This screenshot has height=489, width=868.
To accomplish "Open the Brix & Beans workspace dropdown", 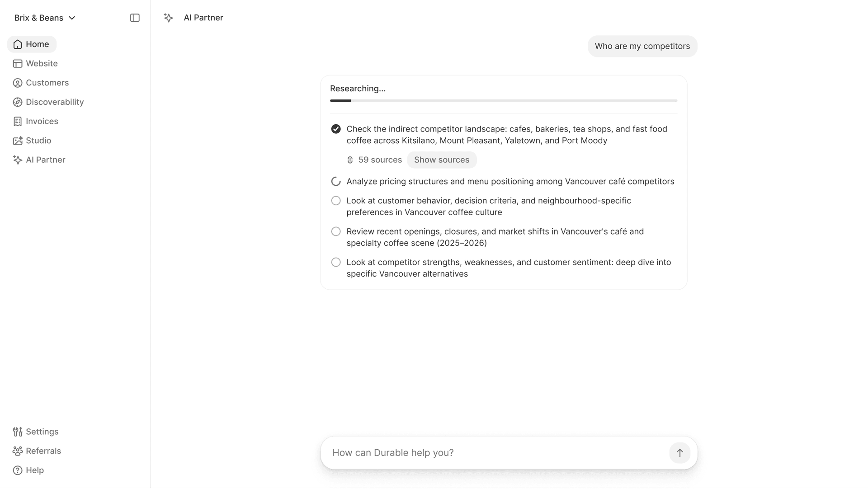I will pyautogui.click(x=45, y=18).
